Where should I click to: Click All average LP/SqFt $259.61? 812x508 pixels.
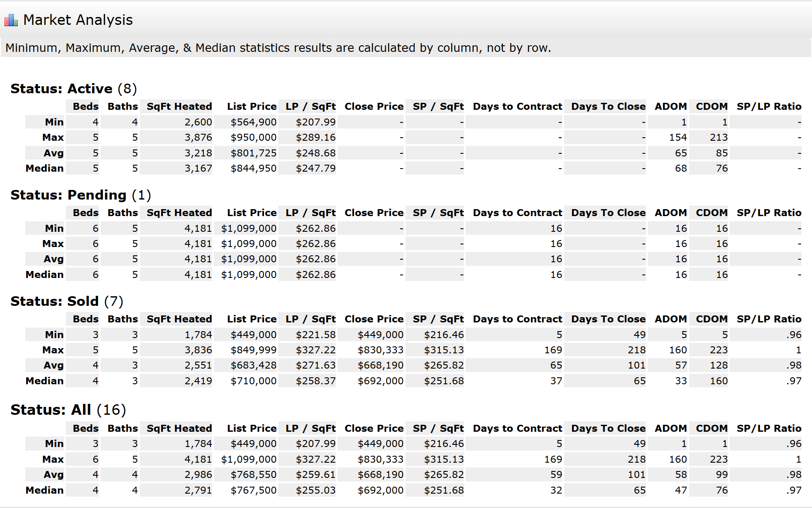(316, 475)
